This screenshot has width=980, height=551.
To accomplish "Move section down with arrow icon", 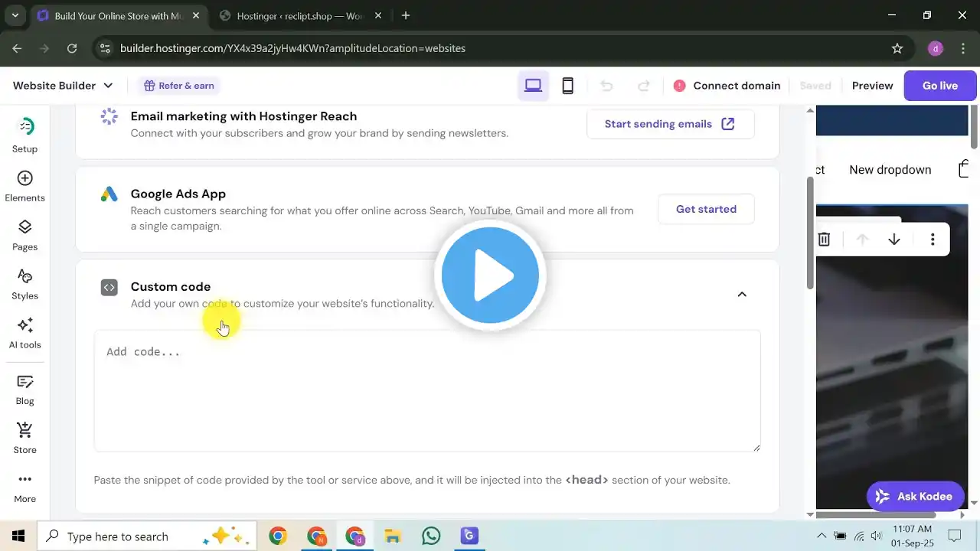I will point(893,240).
